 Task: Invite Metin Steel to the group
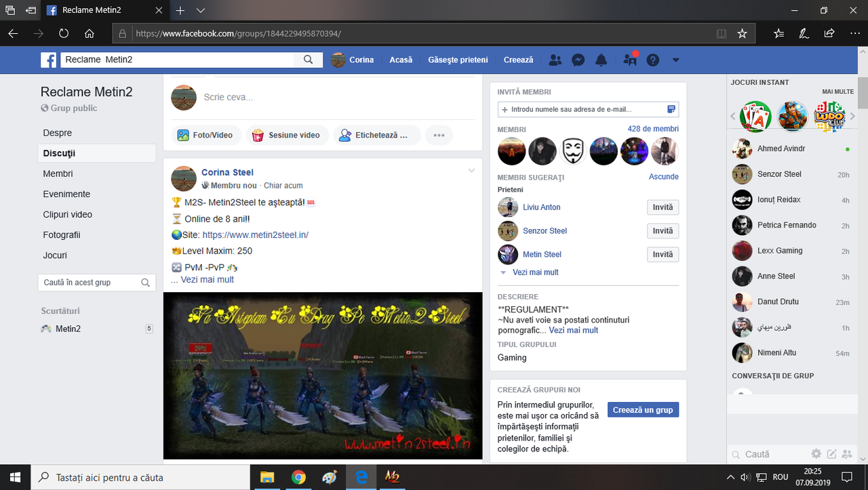tap(663, 255)
